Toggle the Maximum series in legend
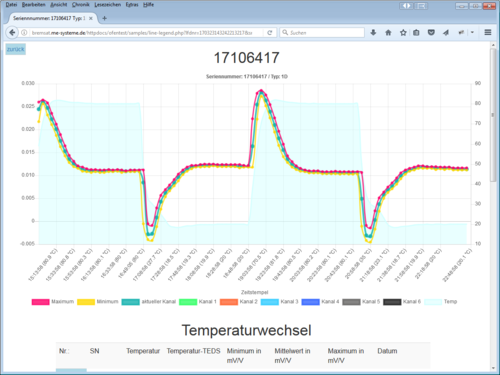The height and width of the screenshot is (375, 500). click(x=53, y=302)
